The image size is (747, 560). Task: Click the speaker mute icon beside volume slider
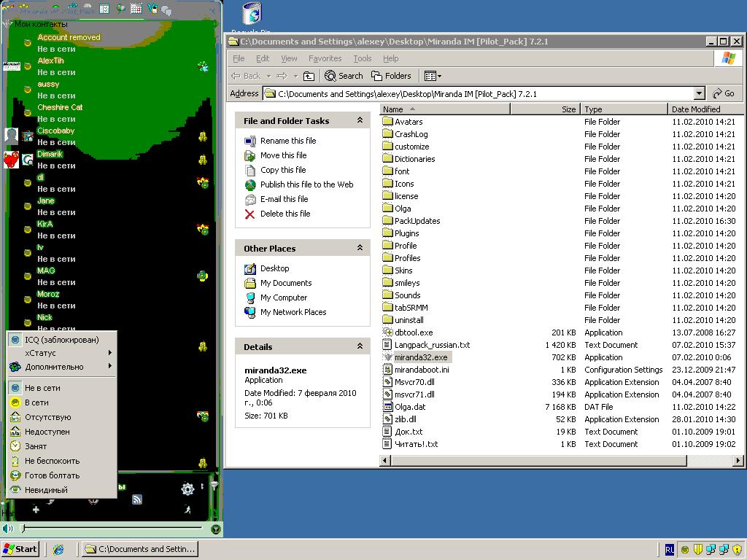[8, 528]
